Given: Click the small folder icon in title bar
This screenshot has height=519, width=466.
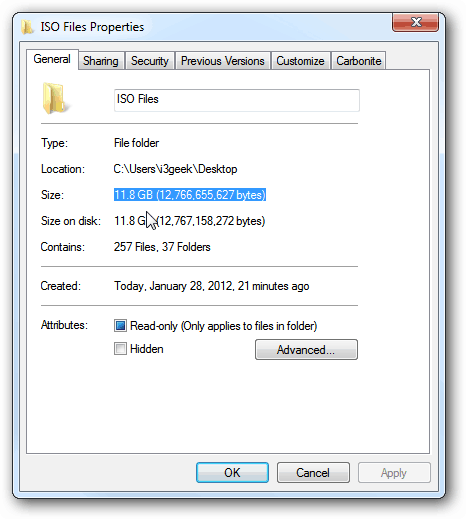Looking at the screenshot, I should (27, 27).
